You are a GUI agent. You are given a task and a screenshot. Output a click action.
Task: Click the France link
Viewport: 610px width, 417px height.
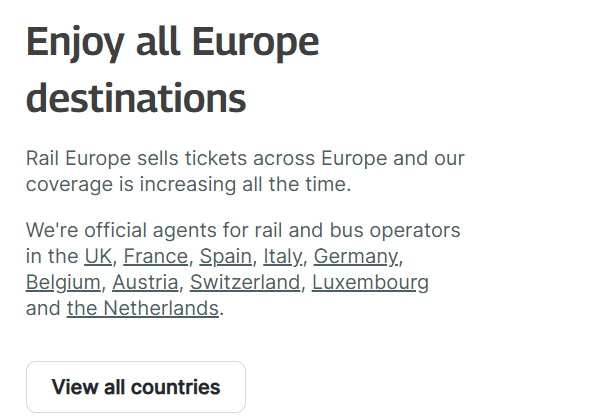155,256
